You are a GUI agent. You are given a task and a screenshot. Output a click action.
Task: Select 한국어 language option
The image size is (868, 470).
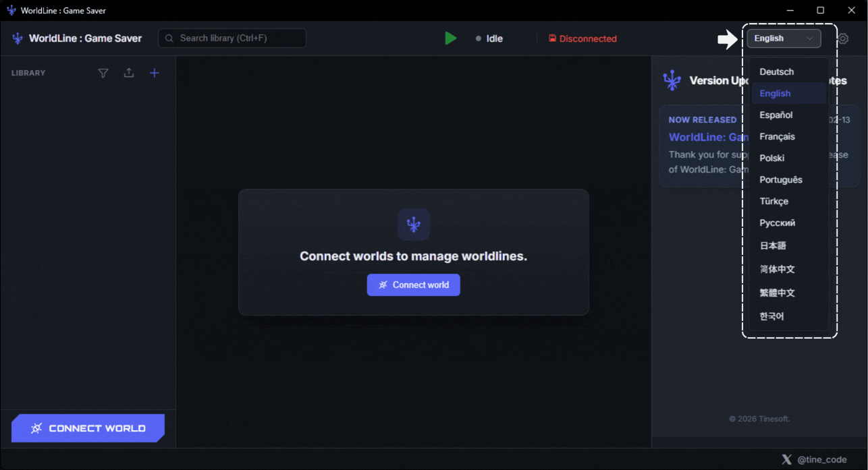pyautogui.click(x=789, y=316)
